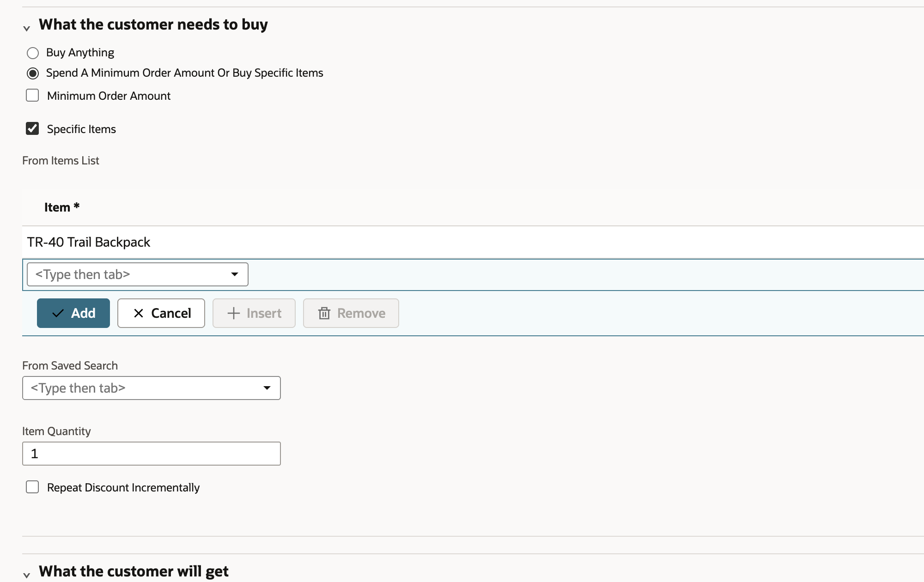Uncheck the Specific Items checkbox
Image resolution: width=924 pixels, height=582 pixels.
coord(32,128)
